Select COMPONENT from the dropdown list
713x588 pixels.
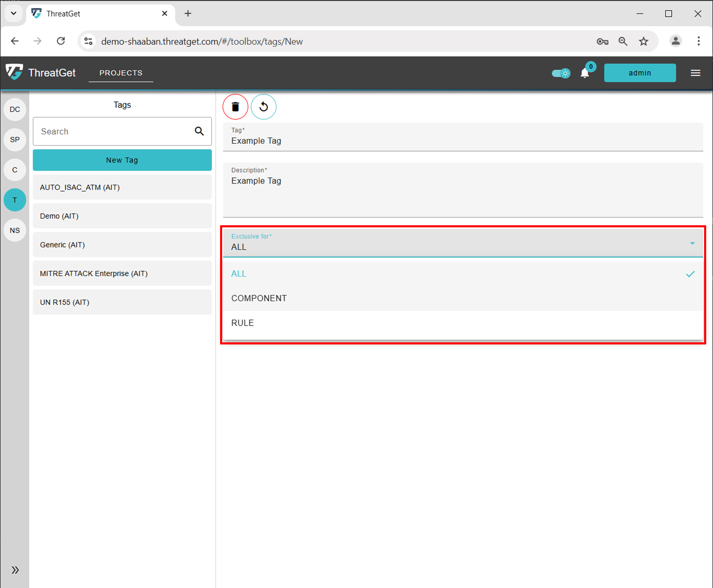[259, 298]
